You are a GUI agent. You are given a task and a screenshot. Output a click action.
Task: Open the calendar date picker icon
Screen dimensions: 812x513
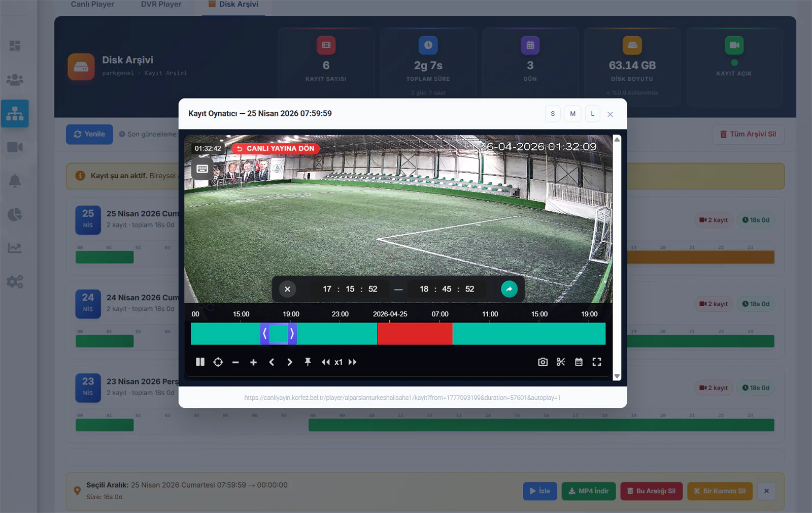point(579,362)
